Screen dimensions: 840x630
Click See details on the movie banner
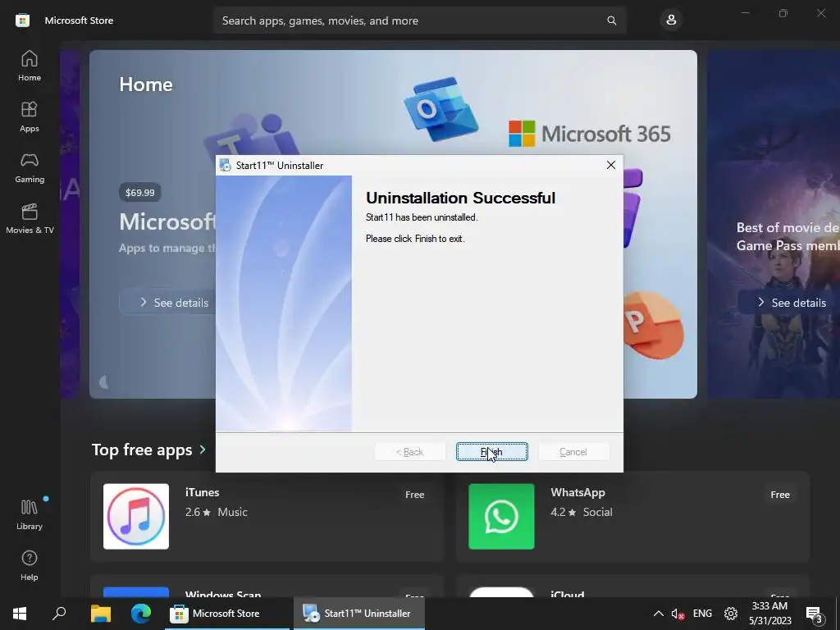click(792, 303)
